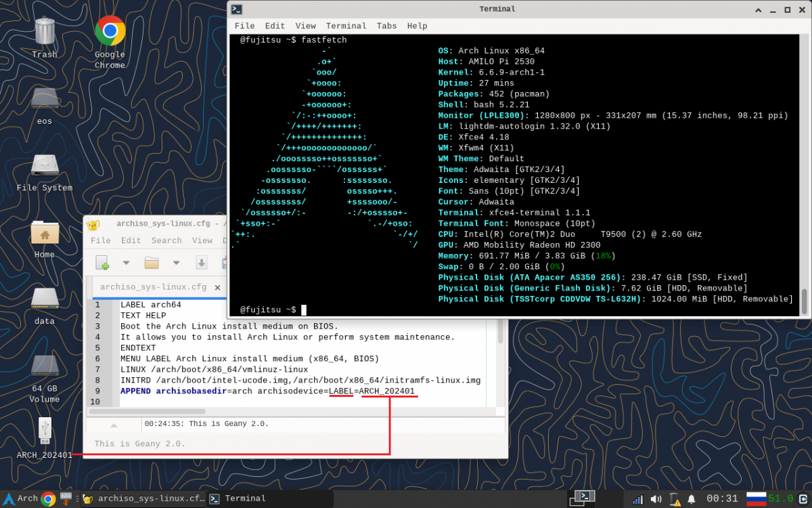Image resolution: width=812 pixels, height=508 pixels.
Task: Click the Terminal window shade arrow button
Action: (757, 9)
